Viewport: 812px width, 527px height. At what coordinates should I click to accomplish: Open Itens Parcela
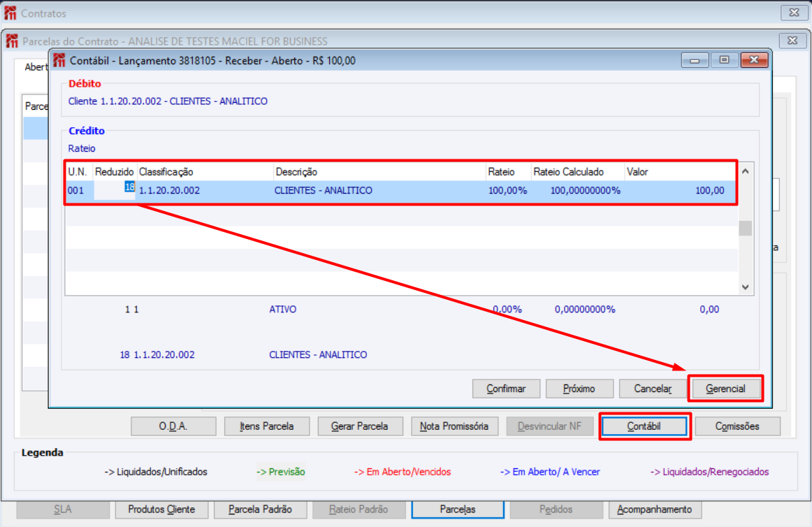(267, 426)
